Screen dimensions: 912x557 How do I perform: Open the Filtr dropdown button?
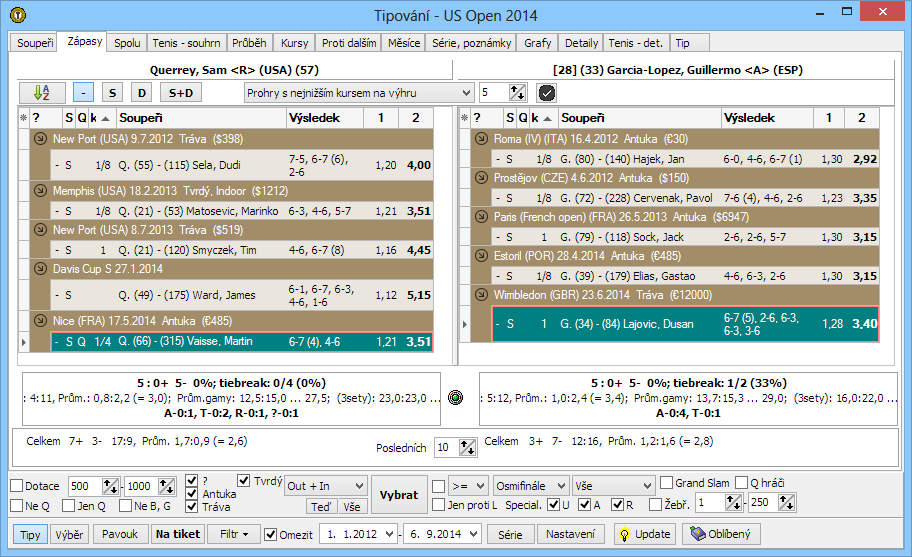click(234, 534)
